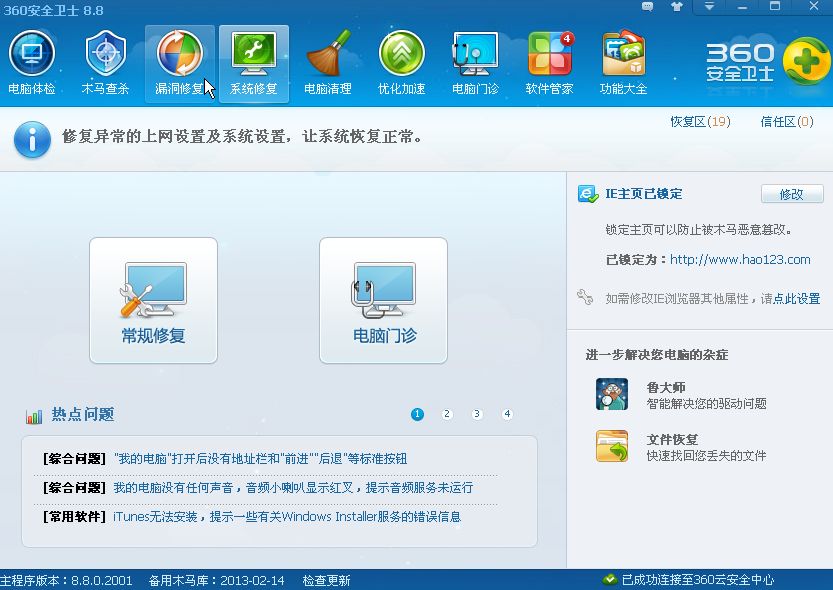This screenshot has width=833, height=590.
Task: Click the 点此设置 link for IE settings
Action: coord(796,299)
